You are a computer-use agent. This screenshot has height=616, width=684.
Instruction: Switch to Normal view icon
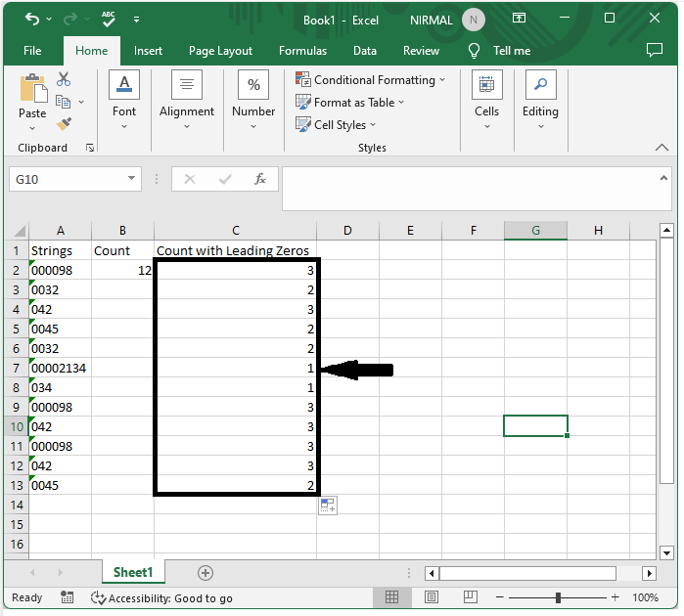[x=391, y=597]
